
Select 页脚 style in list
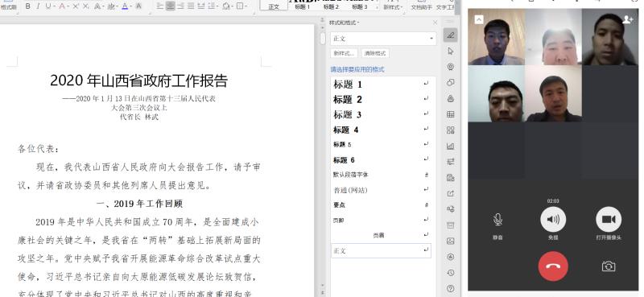[x=381, y=221]
